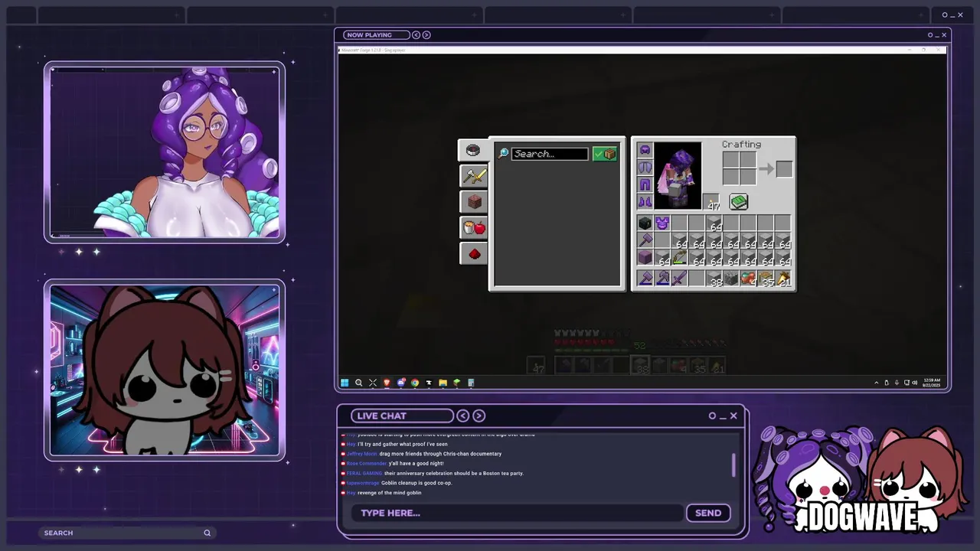Open Brave browser from the taskbar
The image size is (980, 551).
[x=387, y=383]
